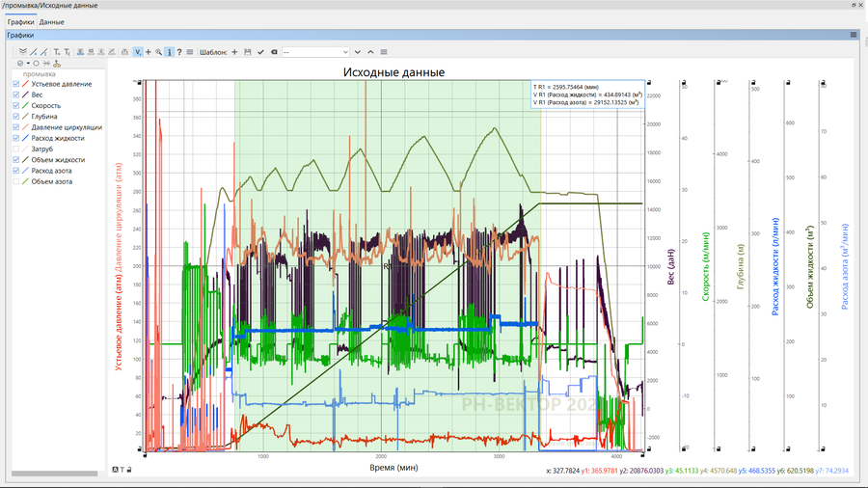Click the up chevron after template box
Screen dimensions: 868x488
click(x=371, y=51)
